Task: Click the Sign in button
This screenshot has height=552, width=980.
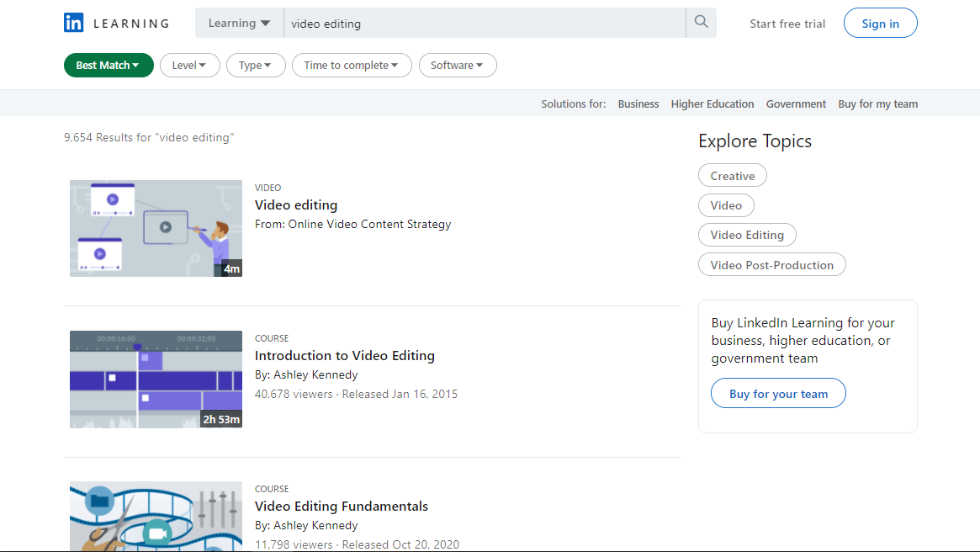Action: pyautogui.click(x=880, y=23)
